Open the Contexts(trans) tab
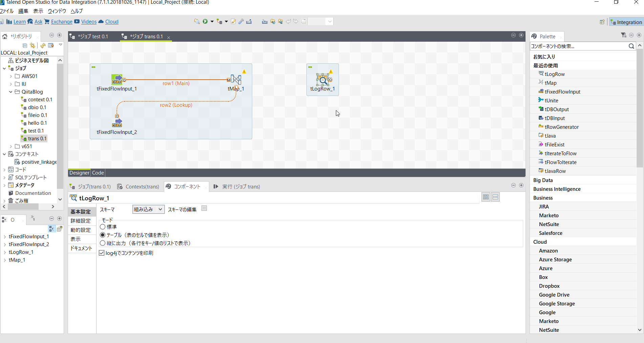This screenshot has height=343, width=644. pyautogui.click(x=138, y=186)
